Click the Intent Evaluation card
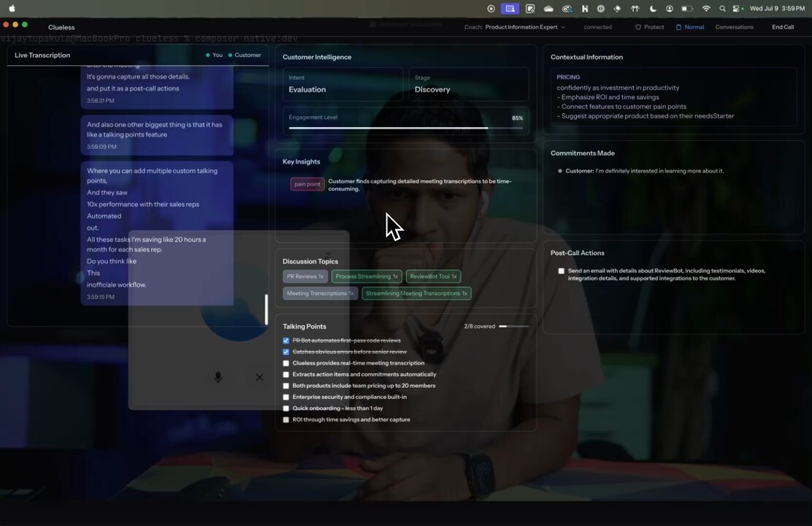Viewport: 812px width, 526px height. coord(342,85)
